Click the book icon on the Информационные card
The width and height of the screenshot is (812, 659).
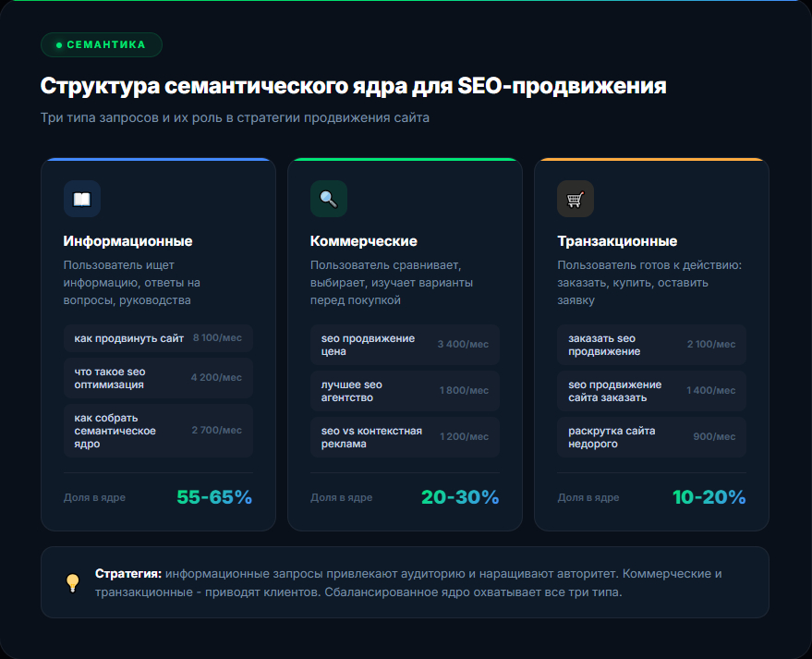coord(82,199)
